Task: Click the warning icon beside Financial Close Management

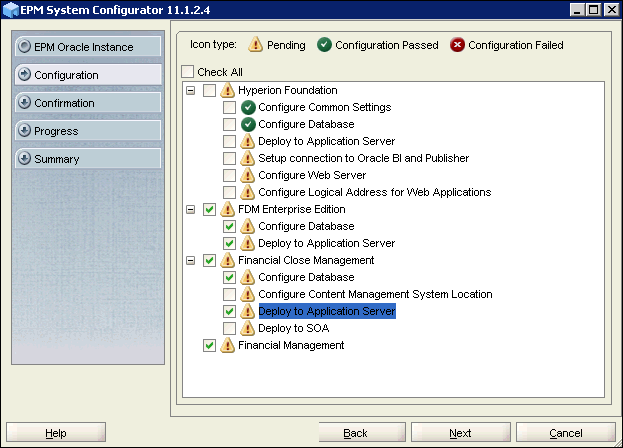Action: 227,261
